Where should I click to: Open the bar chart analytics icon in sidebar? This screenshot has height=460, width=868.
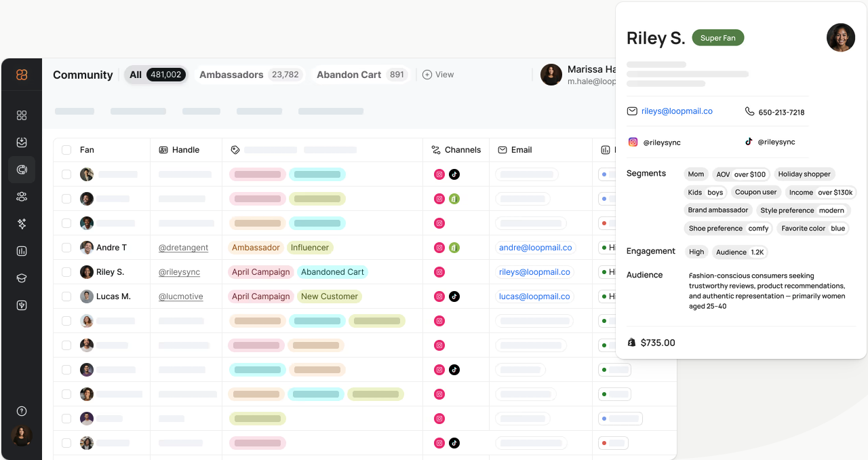[22, 251]
